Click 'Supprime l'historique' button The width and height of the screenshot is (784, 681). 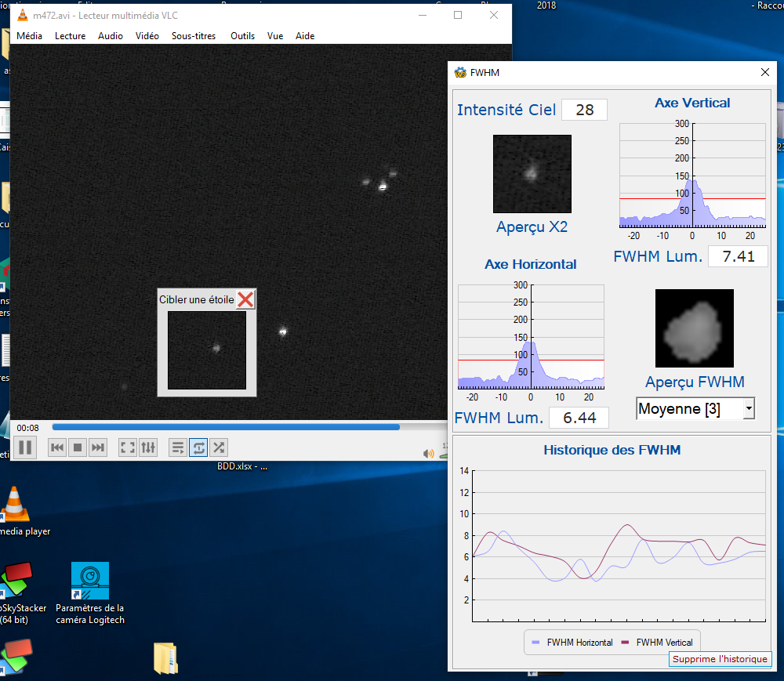tap(720, 659)
